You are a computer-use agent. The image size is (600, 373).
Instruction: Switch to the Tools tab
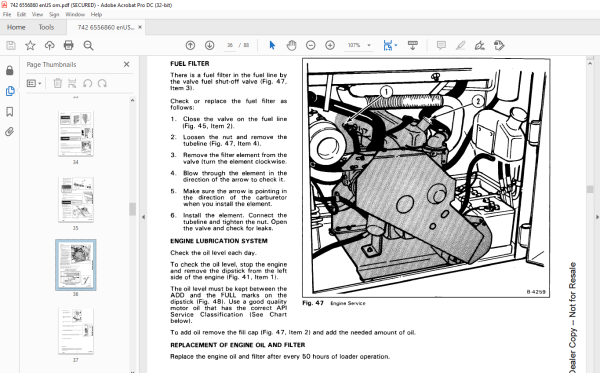click(x=46, y=27)
